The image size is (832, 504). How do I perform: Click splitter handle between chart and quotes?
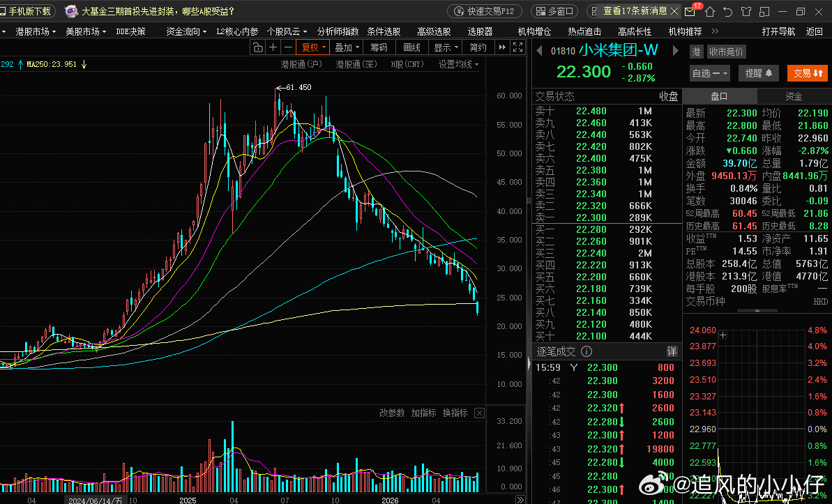(x=529, y=201)
